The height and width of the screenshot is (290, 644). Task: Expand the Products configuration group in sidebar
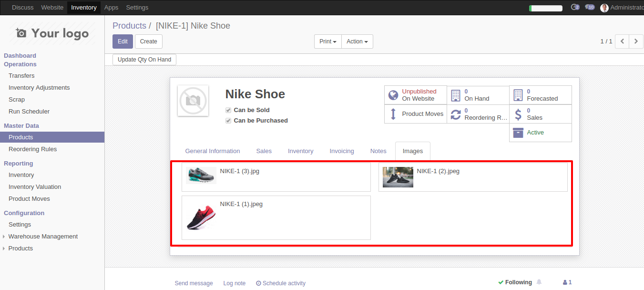click(20, 249)
